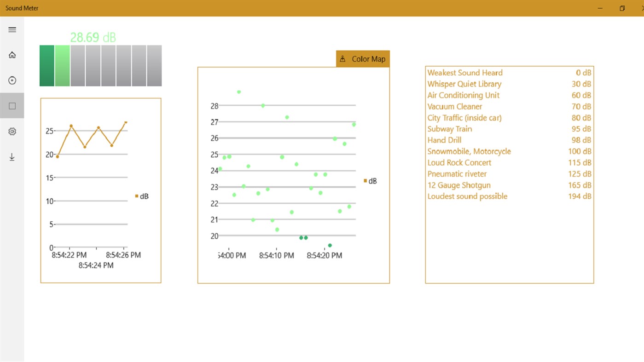Viewport: 644px width, 362px height.
Task: Open the hamburger navigation menu
Action: coord(12,29)
